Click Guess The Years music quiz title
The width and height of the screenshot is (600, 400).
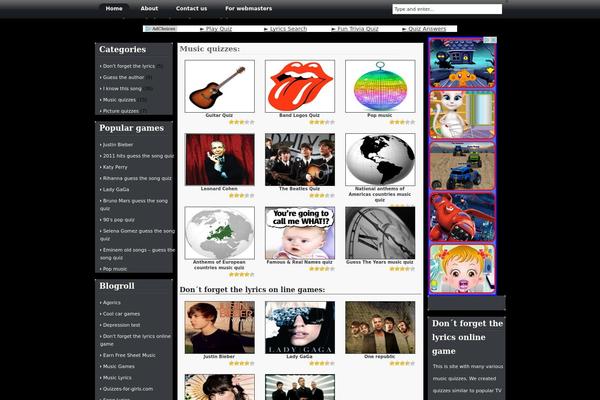(380, 262)
